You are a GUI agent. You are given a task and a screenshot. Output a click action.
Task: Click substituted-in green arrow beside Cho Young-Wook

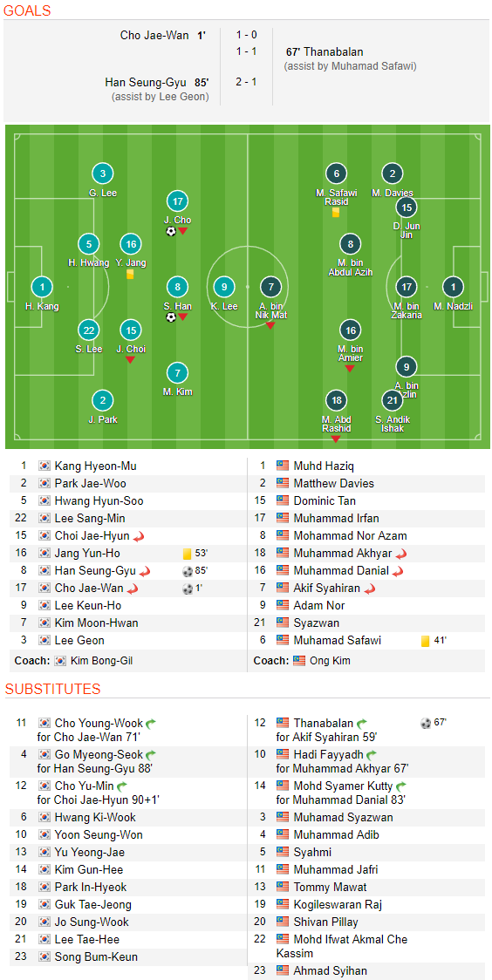[x=151, y=723]
